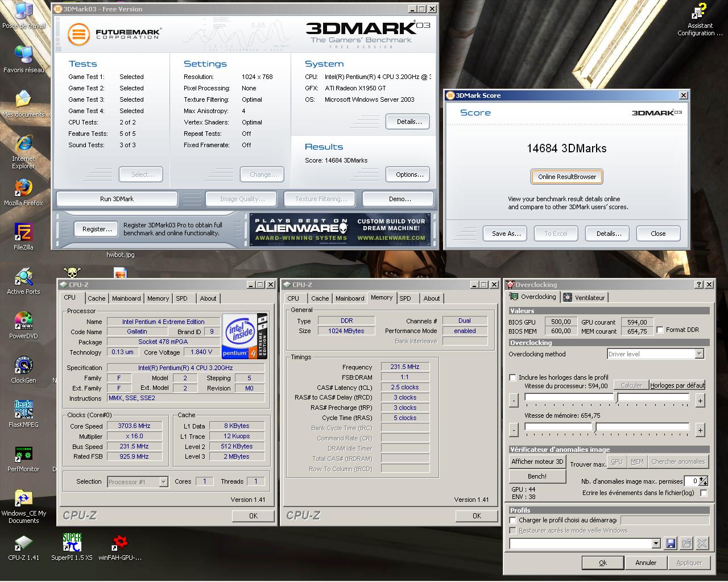Screen dimensions: 728x582
Task: Open Favoris réseau desktop icon
Action: [x=23, y=55]
